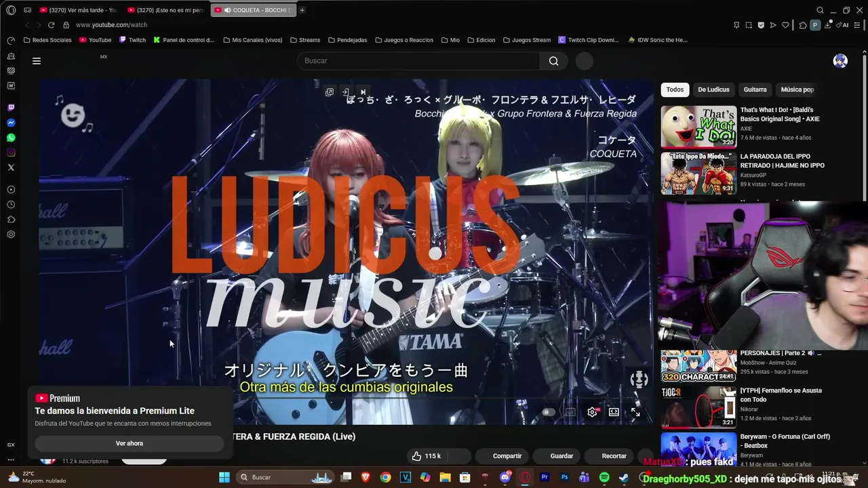This screenshot has height=488, width=868.
Task: Open Discord from taskbar
Action: point(505,477)
